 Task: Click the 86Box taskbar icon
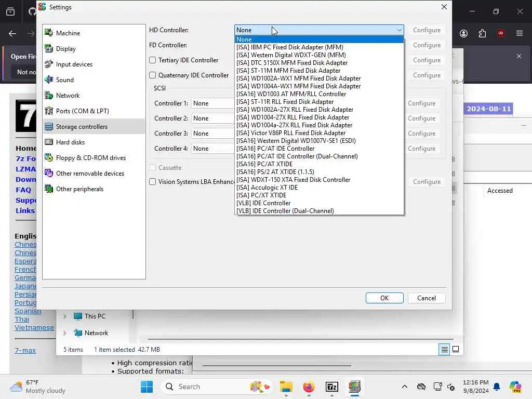[354, 387]
